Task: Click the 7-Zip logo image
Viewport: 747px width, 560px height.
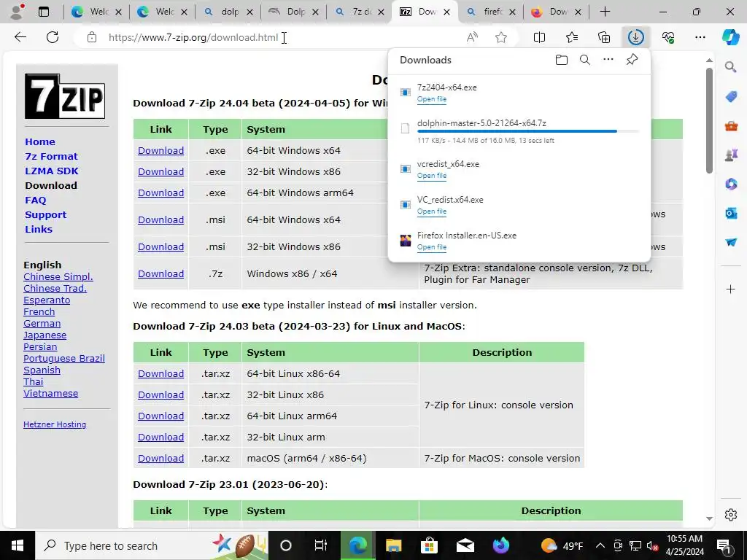Action: [65, 96]
